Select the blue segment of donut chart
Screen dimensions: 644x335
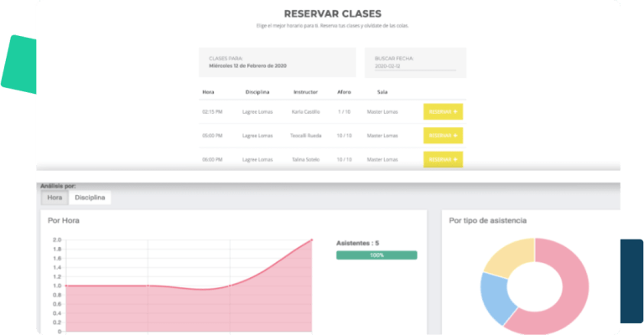495,297
